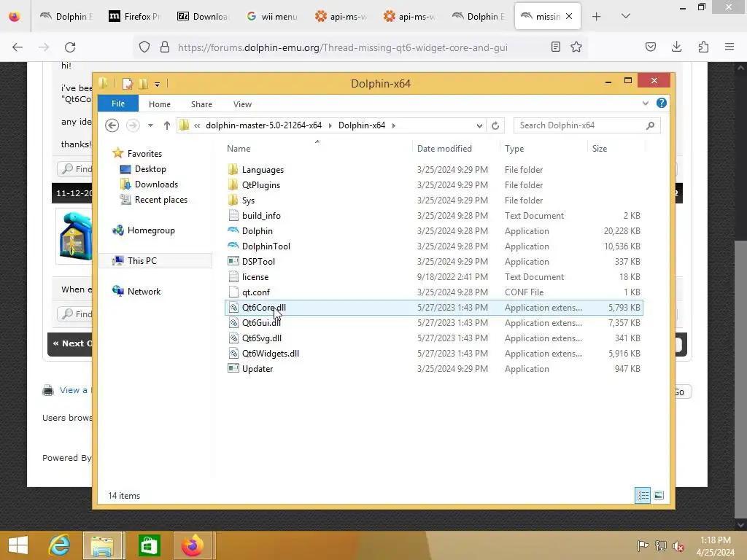
Task: Customize quick access toolbar dropdown
Action: (158, 85)
